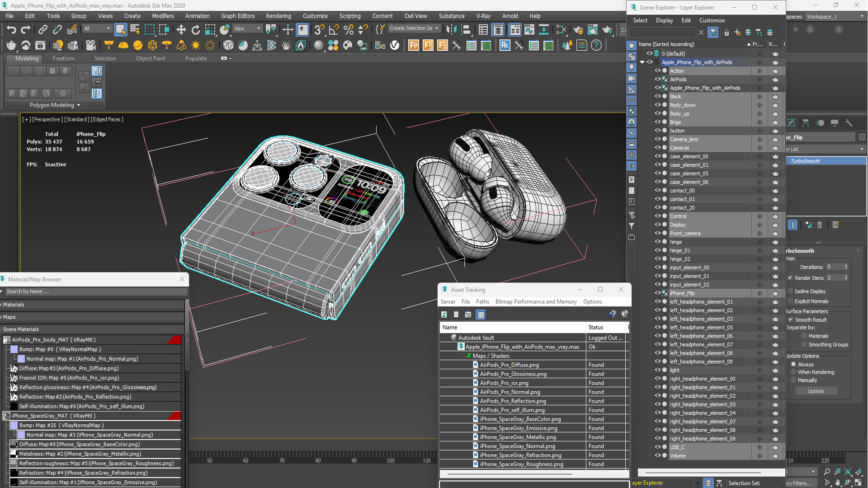Activate the Select and Link tool

pos(42,30)
